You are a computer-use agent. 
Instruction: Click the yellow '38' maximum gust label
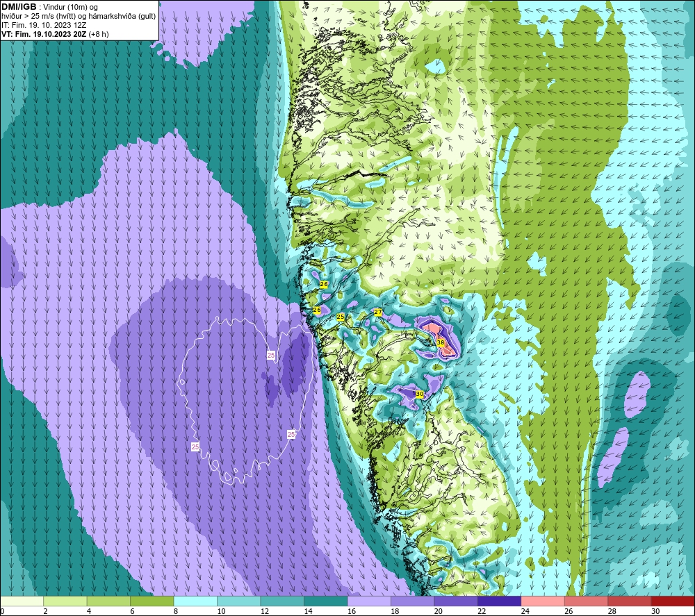point(441,342)
